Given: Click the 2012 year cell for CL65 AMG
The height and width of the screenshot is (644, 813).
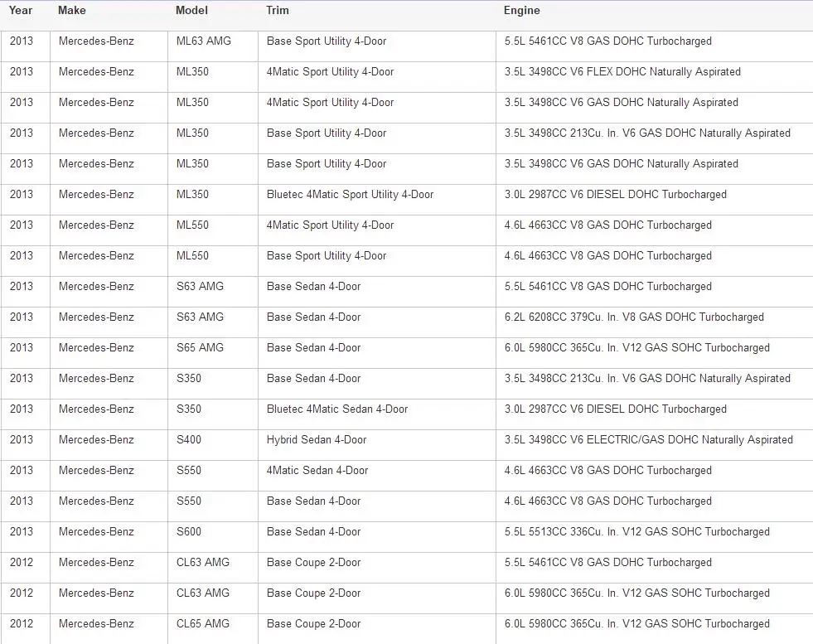Looking at the screenshot, I should [25, 628].
